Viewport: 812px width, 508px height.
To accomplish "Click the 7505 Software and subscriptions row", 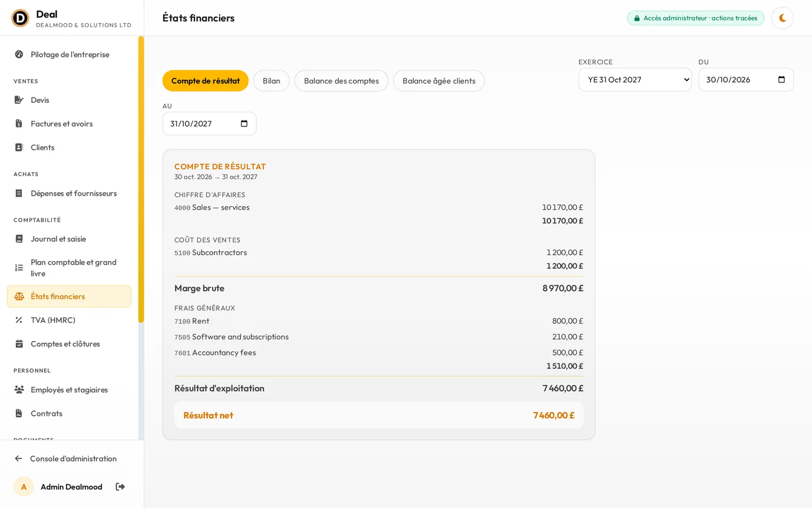I will 379,336.
